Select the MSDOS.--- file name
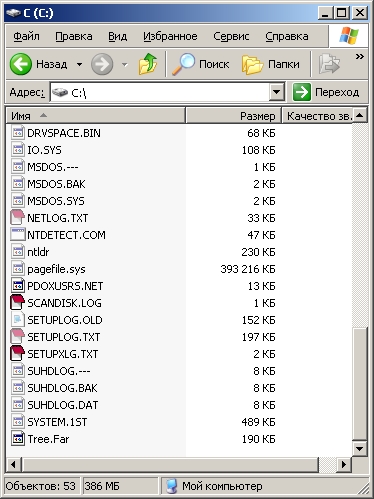 pyautogui.click(x=53, y=167)
